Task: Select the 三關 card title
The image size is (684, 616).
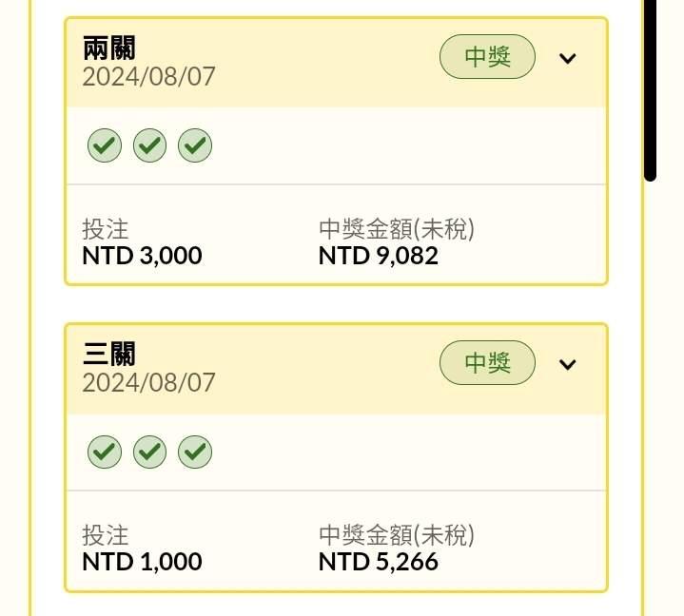Action: pos(109,354)
